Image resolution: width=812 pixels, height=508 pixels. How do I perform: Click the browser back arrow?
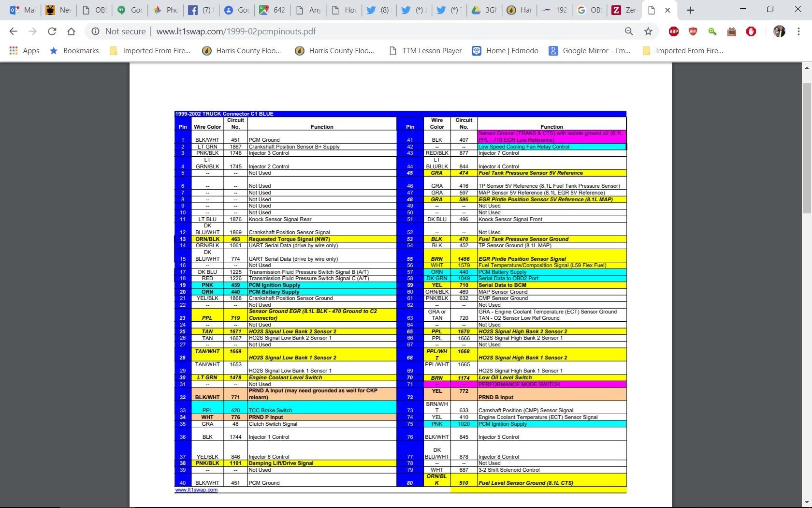[x=13, y=31]
